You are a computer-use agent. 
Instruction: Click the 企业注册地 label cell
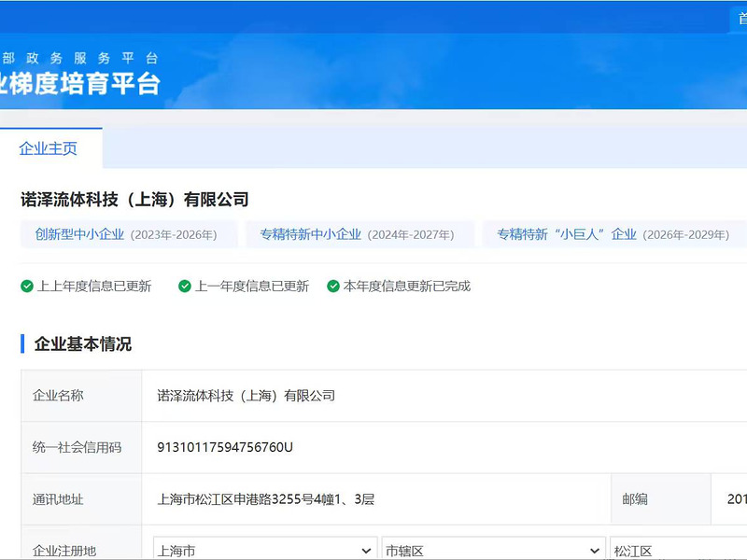[81, 543]
